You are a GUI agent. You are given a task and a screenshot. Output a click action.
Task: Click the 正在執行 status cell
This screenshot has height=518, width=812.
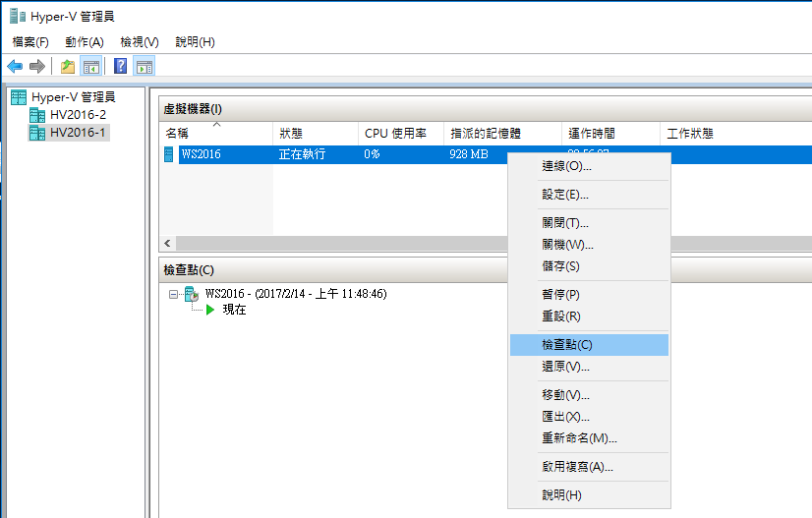point(302,154)
